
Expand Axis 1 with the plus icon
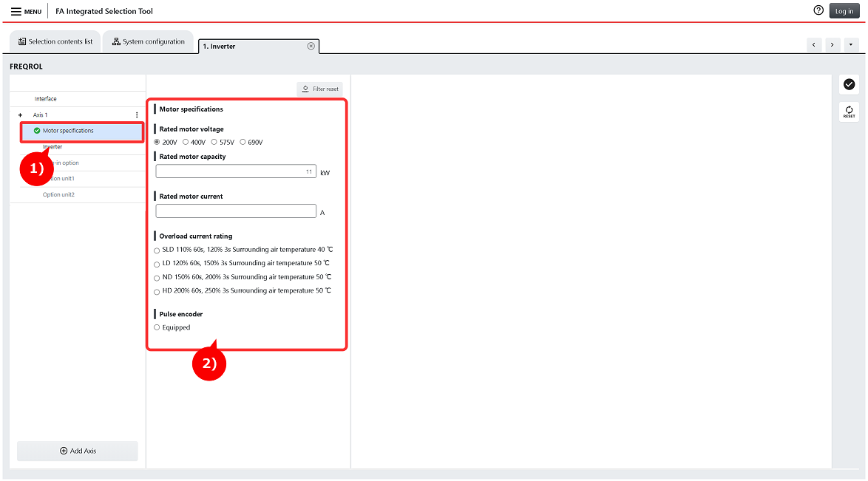(x=21, y=115)
